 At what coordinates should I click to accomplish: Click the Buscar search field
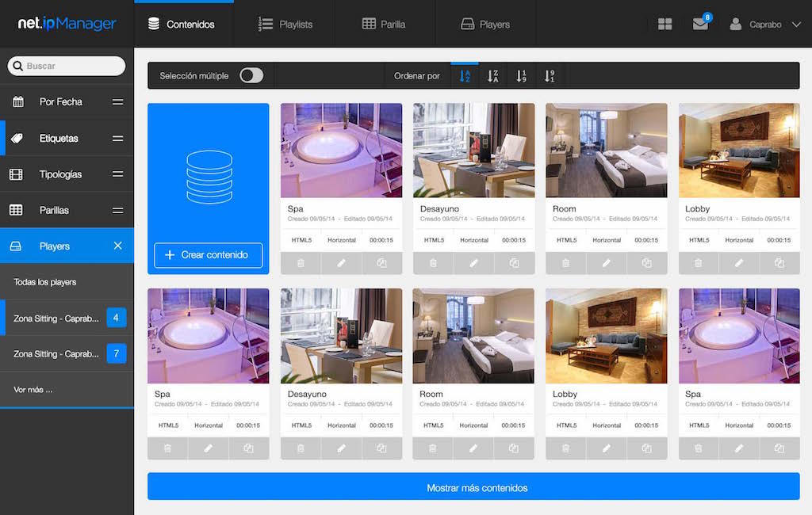tap(71, 67)
